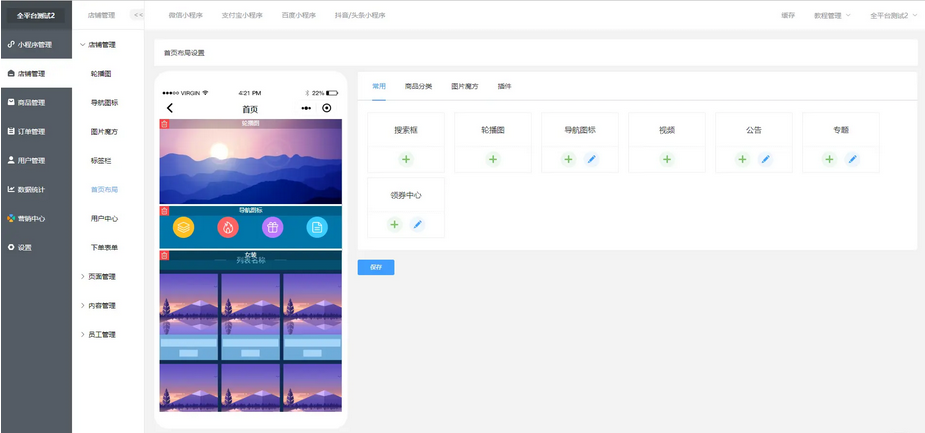
Task: Open the 全平台测试2 account dropdown at top right
Action: (x=894, y=16)
